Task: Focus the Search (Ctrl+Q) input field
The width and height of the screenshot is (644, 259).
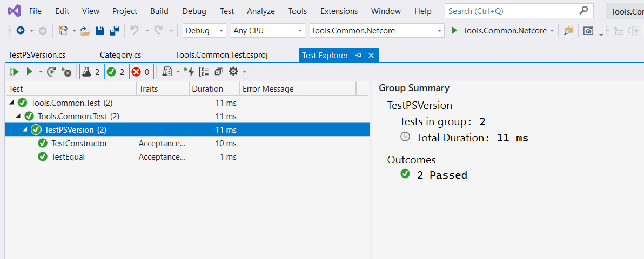Action: tap(519, 11)
